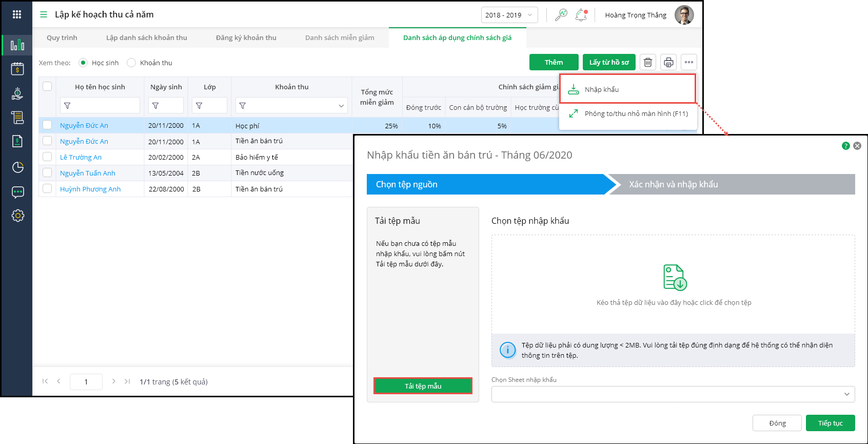868x444 pixels.
Task: Click the green Thêm button
Action: pyautogui.click(x=554, y=62)
